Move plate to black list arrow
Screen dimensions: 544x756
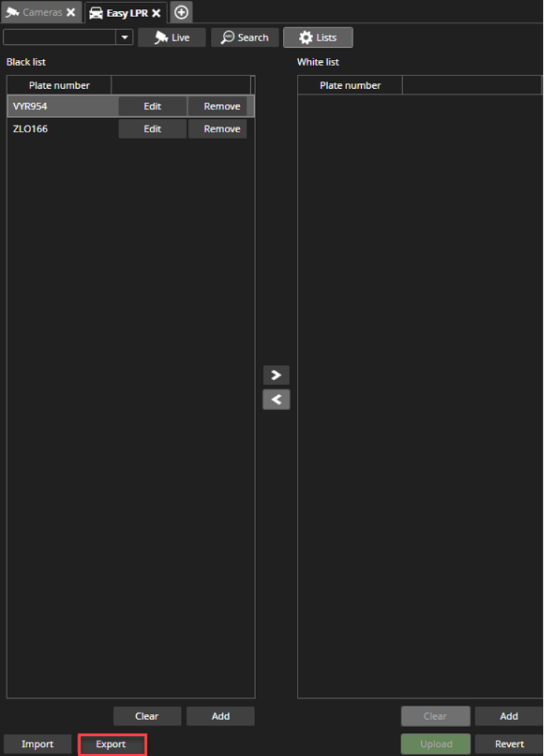[276, 399]
